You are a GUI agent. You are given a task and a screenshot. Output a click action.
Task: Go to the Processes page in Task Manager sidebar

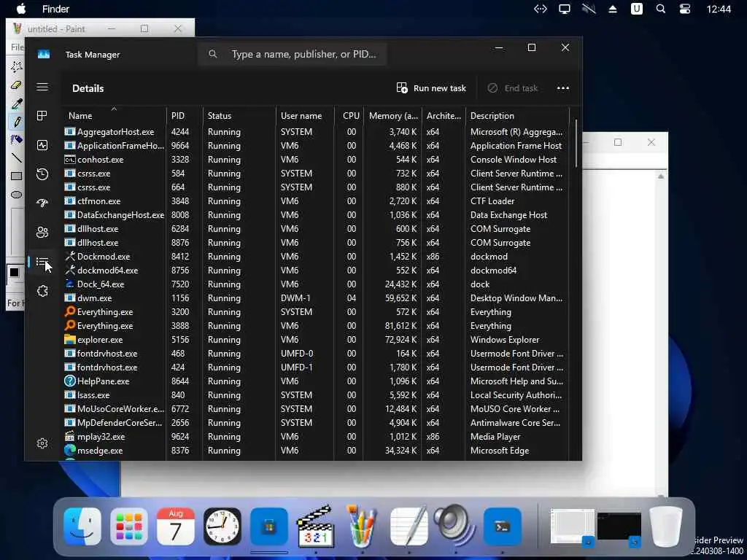coord(42,116)
